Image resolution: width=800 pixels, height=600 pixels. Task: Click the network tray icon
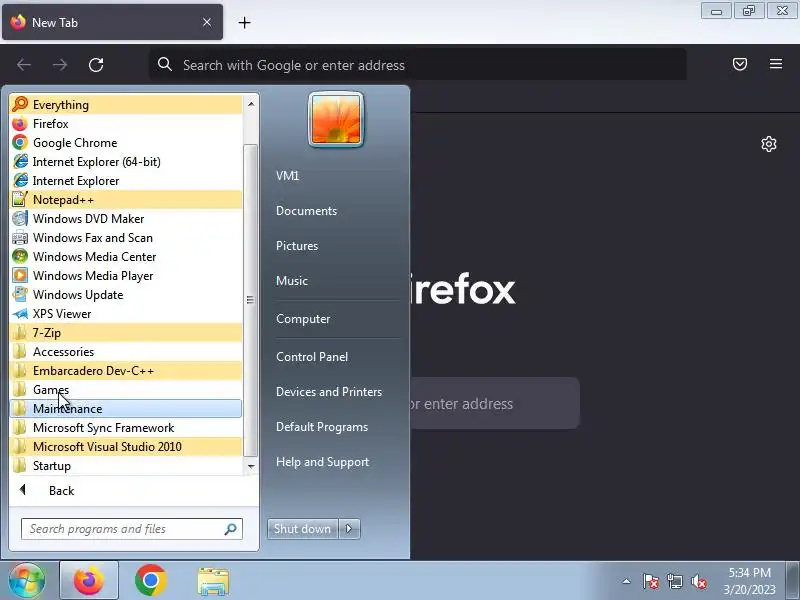[x=674, y=581]
